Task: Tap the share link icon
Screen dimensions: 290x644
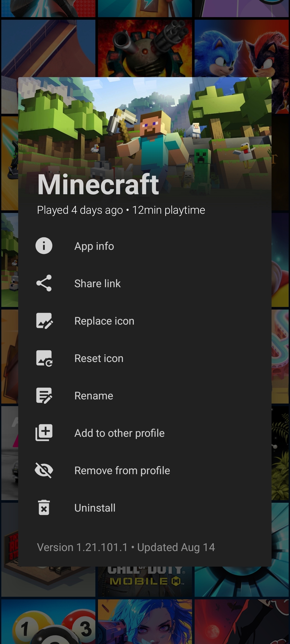Action: coord(44,283)
